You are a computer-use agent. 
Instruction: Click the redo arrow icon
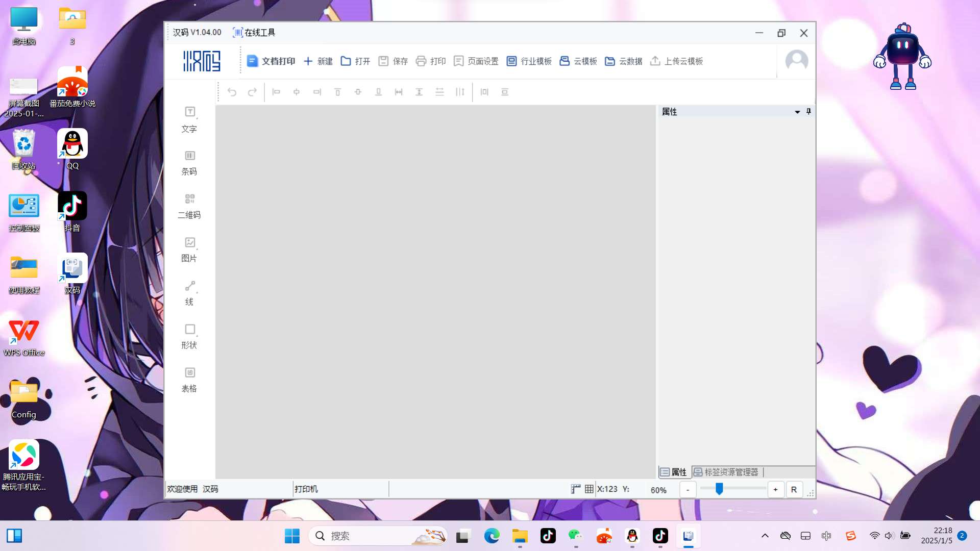click(252, 92)
